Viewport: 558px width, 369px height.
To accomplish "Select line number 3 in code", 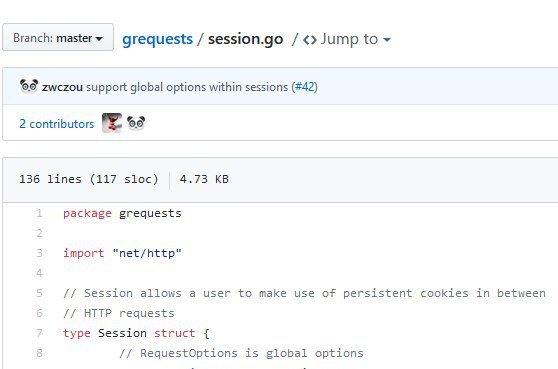I will [39, 253].
